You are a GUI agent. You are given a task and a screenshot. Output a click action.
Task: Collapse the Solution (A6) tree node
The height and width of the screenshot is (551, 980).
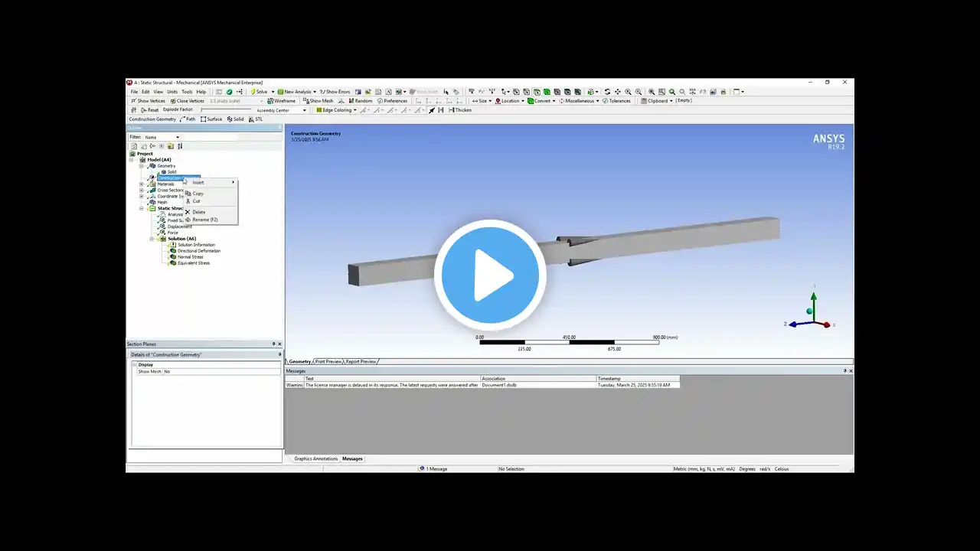[x=152, y=239]
